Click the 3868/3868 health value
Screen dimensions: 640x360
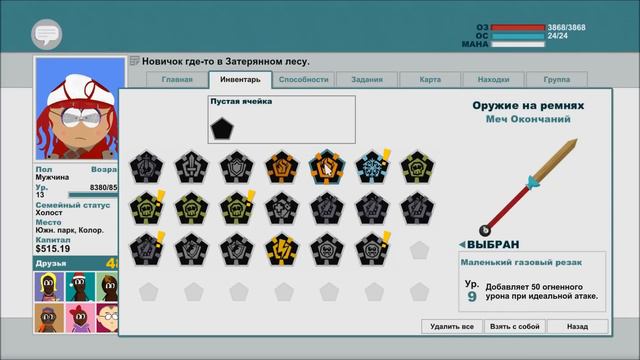tap(567, 28)
